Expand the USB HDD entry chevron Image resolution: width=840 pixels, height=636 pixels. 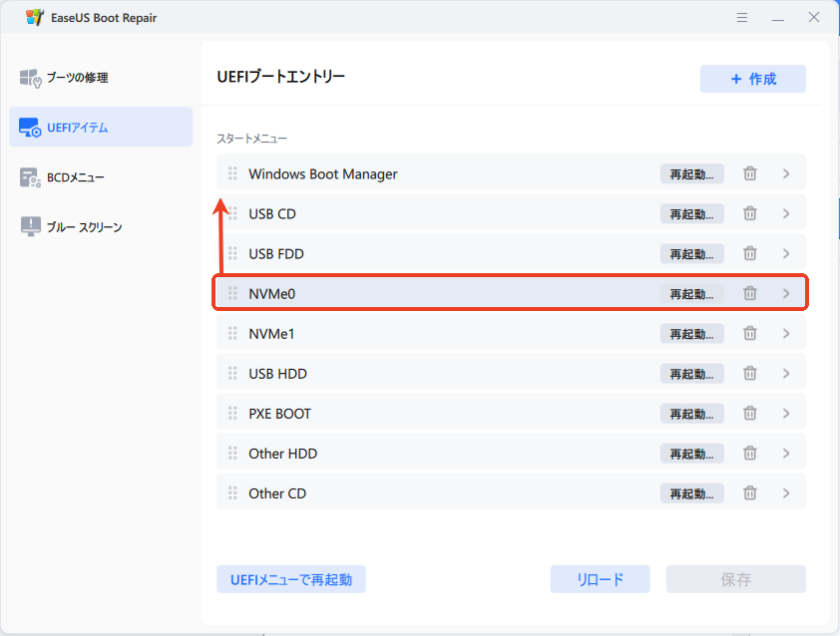click(x=786, y=373)
